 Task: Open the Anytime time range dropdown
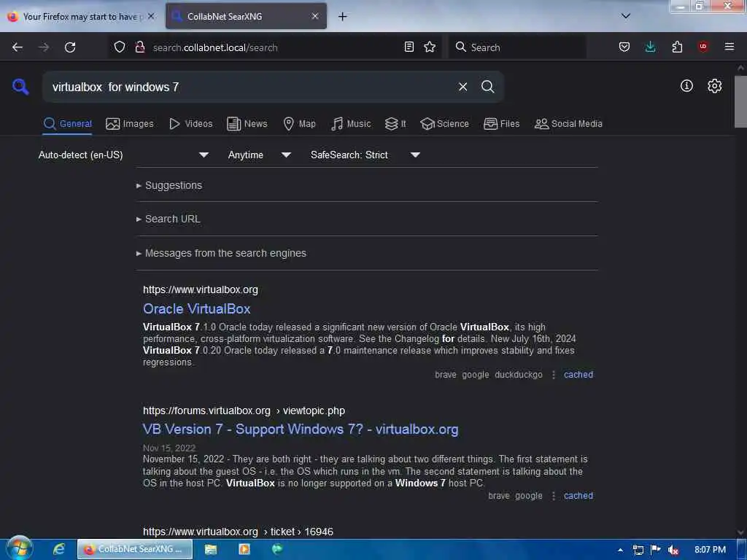click(259, 155)
